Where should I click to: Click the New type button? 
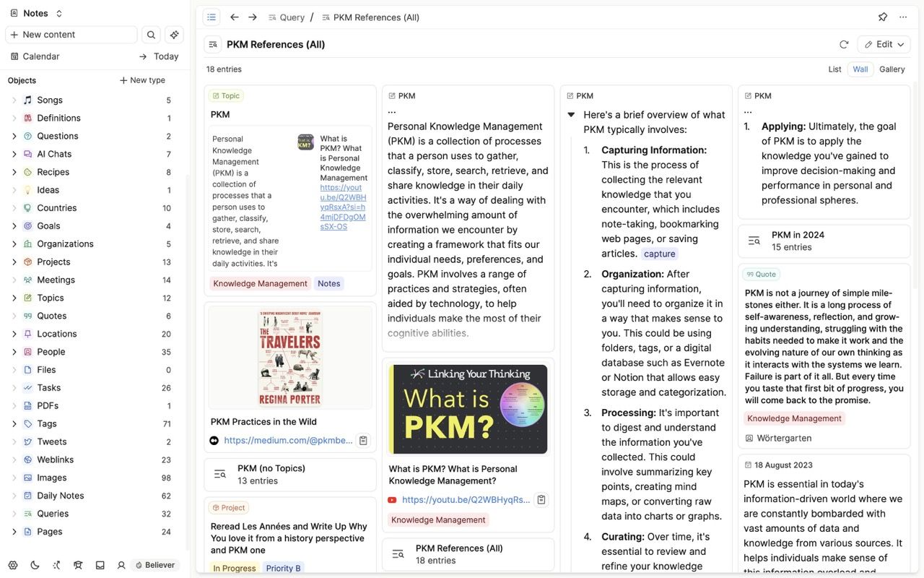142,80
